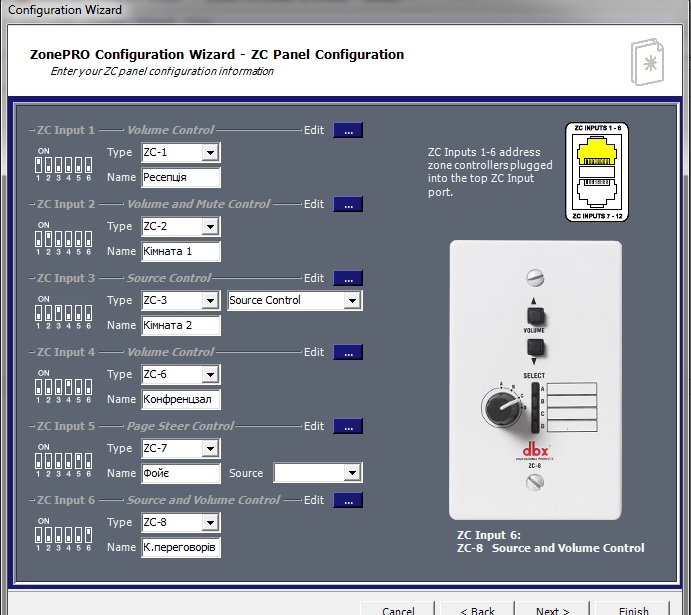Image resolution: width=691 pixels, height=615 pixels.
Task: Click the Edit button for ZC Input 6
Action: [347, 500]
